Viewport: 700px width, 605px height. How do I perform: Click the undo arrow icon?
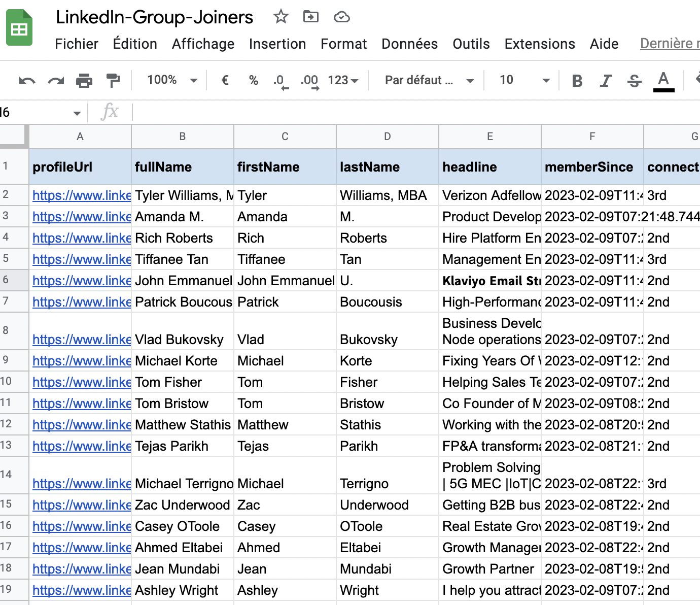27,81
